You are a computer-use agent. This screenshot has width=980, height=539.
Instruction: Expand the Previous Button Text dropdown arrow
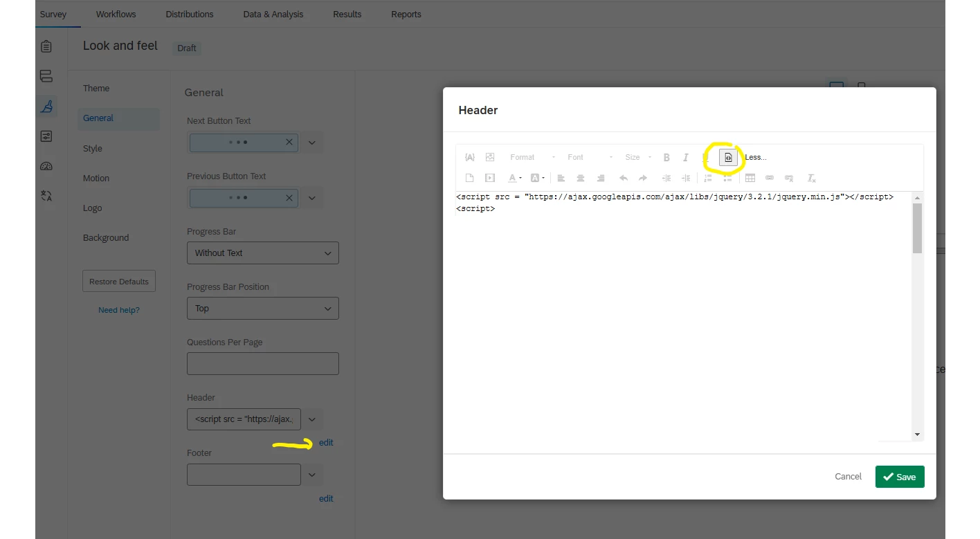312,198
